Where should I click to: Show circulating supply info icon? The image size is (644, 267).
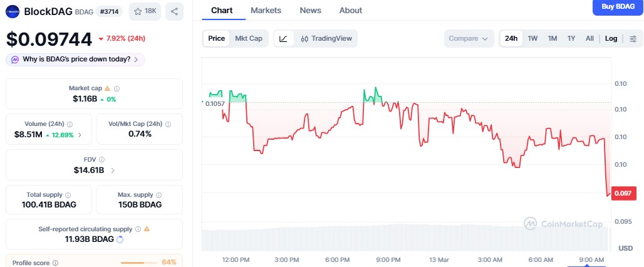[x=138, y=229]
